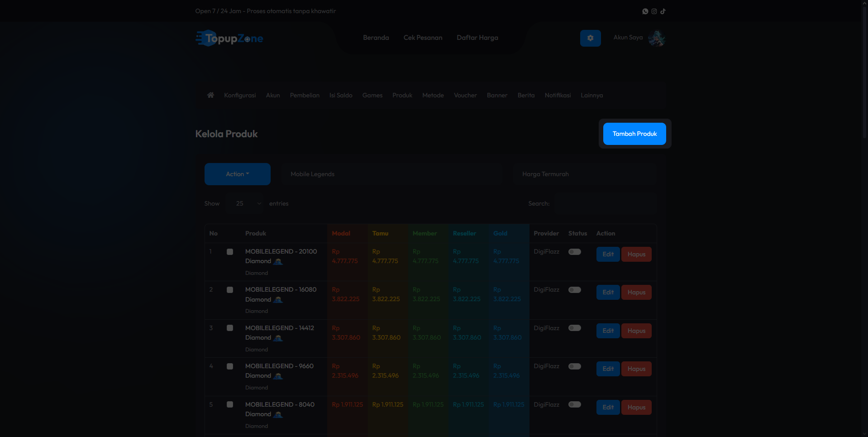Toggle status switch for 9660 Diamond
Image resolution: width=868 pixels, height=437 pixels.
tap(575, 366)
